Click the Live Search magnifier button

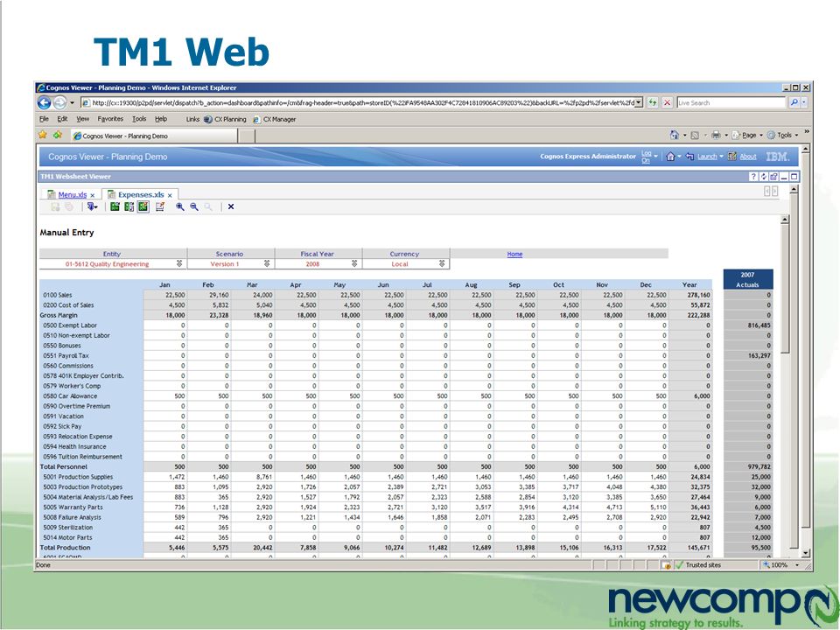point(794,102)
